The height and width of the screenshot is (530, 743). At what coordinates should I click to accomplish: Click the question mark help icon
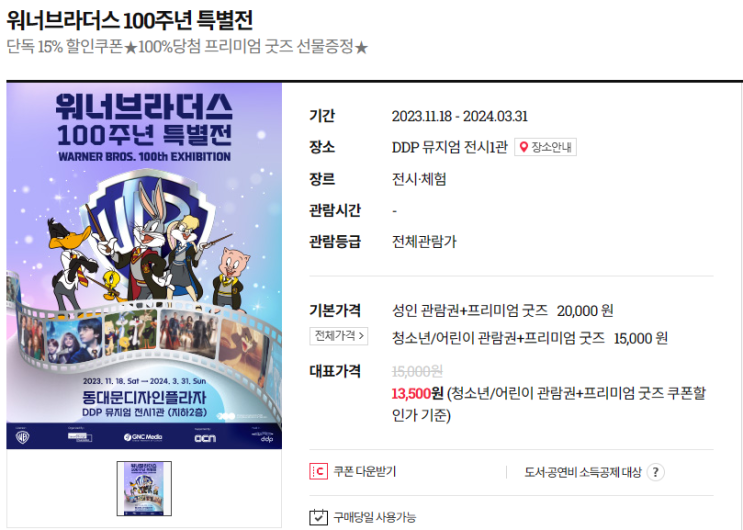pos(656,472)
